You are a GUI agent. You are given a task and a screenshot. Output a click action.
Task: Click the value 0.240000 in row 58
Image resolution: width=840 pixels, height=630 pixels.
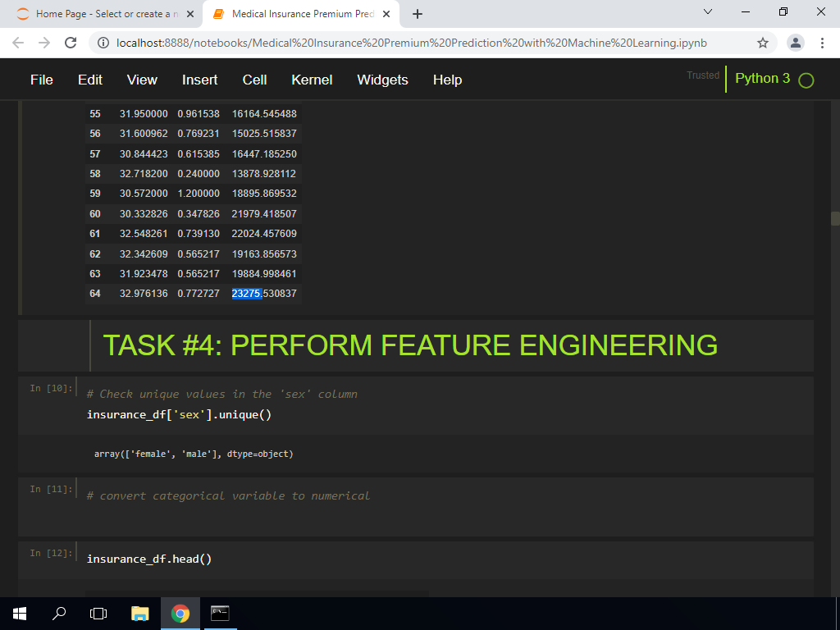pyautogui.click(x=199, y=174)
